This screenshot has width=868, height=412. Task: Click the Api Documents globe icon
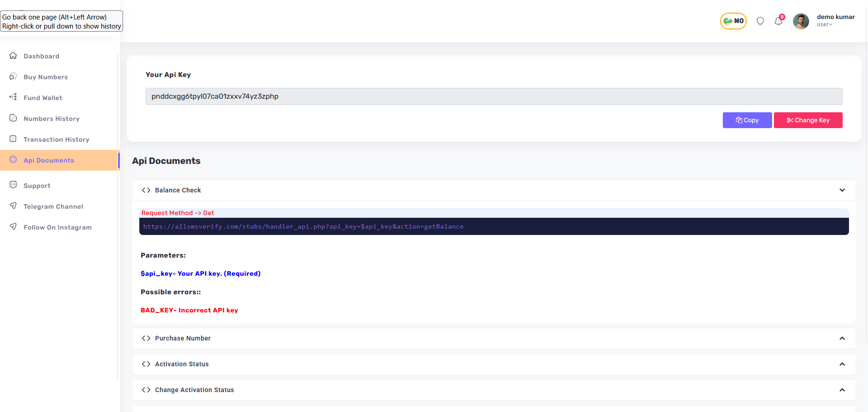click(13, 160)
